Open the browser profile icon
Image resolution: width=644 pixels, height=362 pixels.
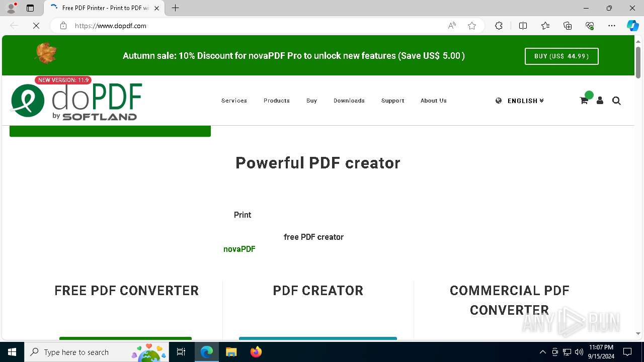pos(11,8)
